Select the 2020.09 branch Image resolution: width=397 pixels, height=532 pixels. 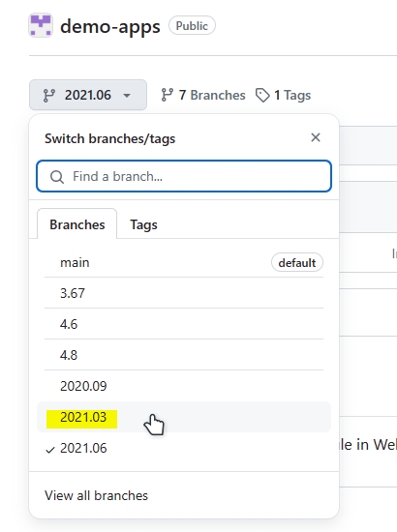tap(184, 386)
